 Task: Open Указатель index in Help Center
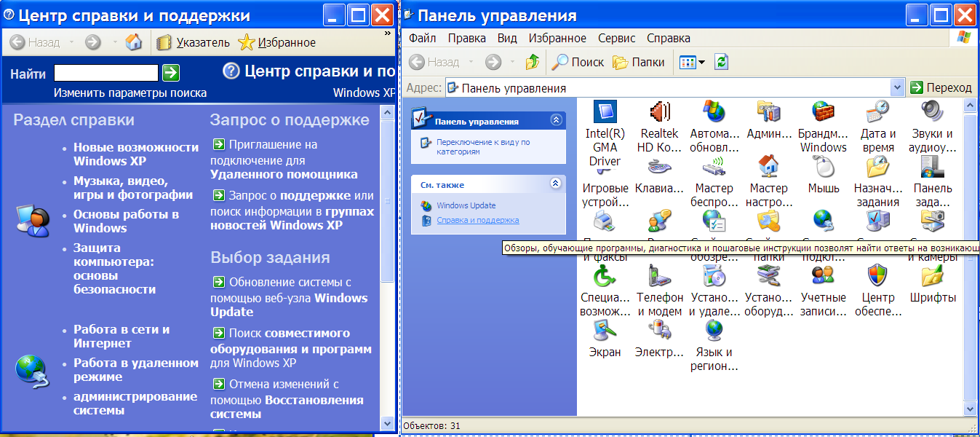pos(194,42)
